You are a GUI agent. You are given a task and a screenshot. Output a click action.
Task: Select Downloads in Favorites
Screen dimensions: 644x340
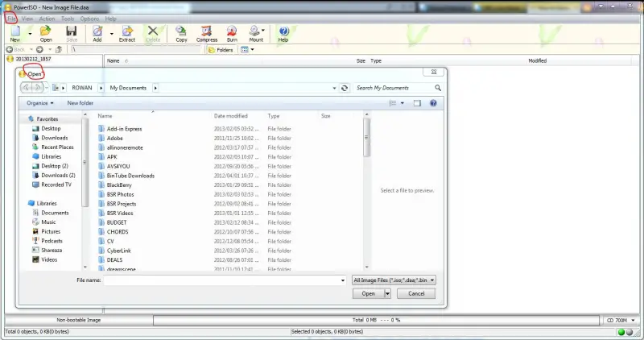[54, 138]
